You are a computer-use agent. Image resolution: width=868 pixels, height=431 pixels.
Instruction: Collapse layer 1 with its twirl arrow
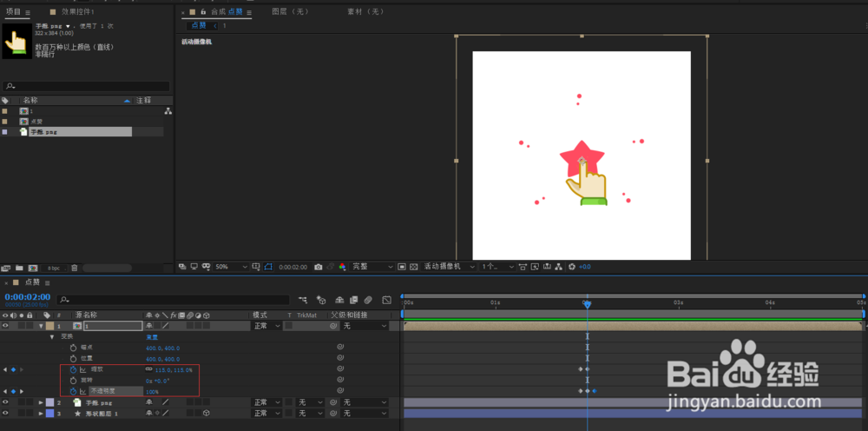pyautogui.click(x=41, y=326)
